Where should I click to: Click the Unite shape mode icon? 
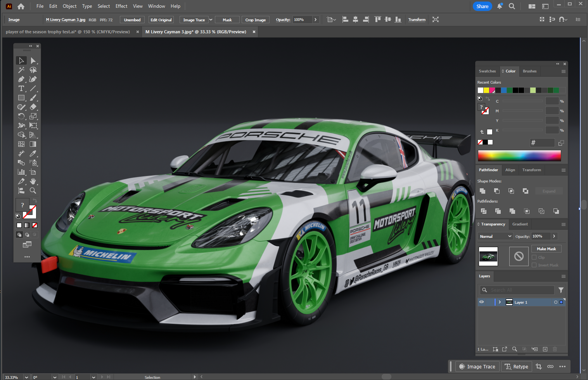click(483, 191)
